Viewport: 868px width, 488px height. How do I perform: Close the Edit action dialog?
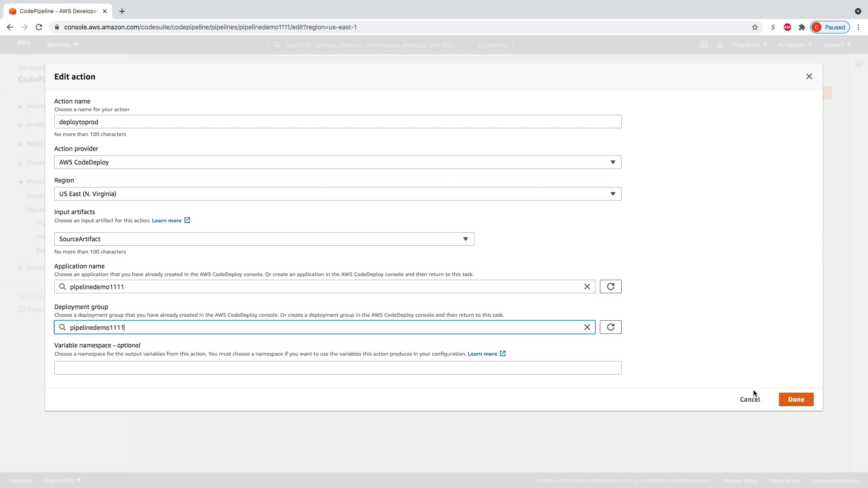tap(809, 76)
